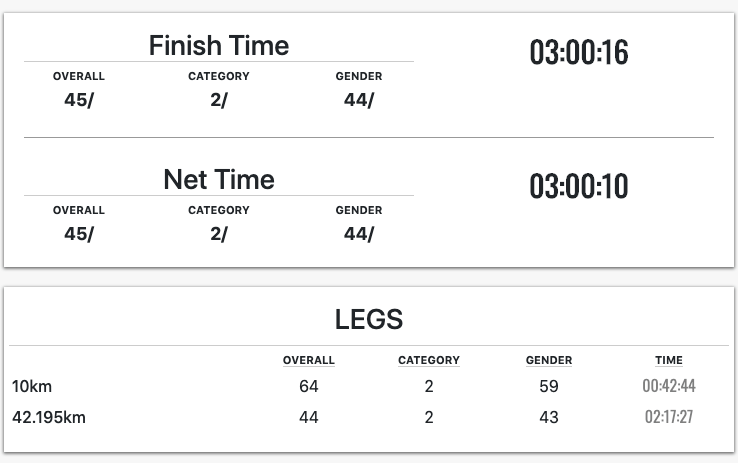The width and height of the screenshot is (738, 463).
Task: Click the TIME column header in Legs table
Action: [x=669, y=360]
